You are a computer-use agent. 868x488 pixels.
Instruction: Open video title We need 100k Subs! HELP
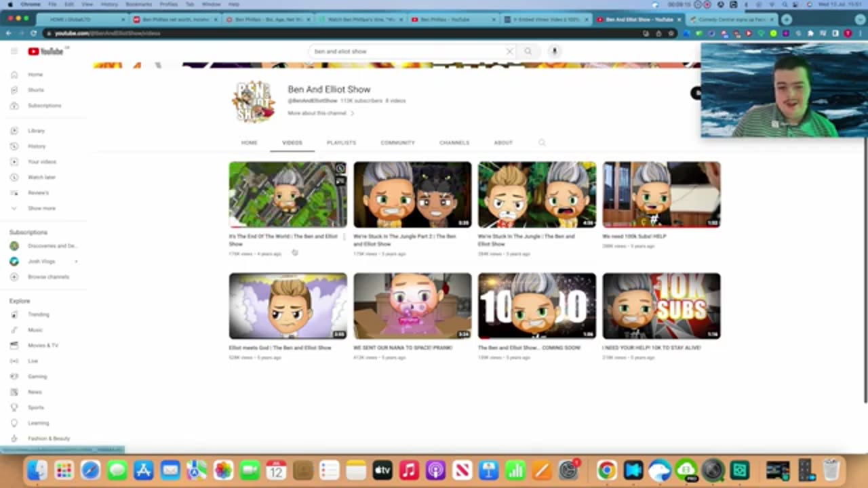(x=634, y=237)
